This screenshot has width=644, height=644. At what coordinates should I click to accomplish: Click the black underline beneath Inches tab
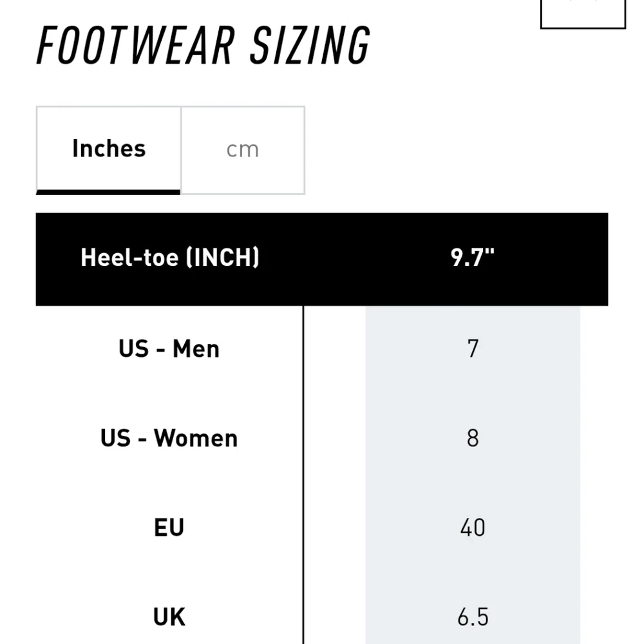[108, 191]
